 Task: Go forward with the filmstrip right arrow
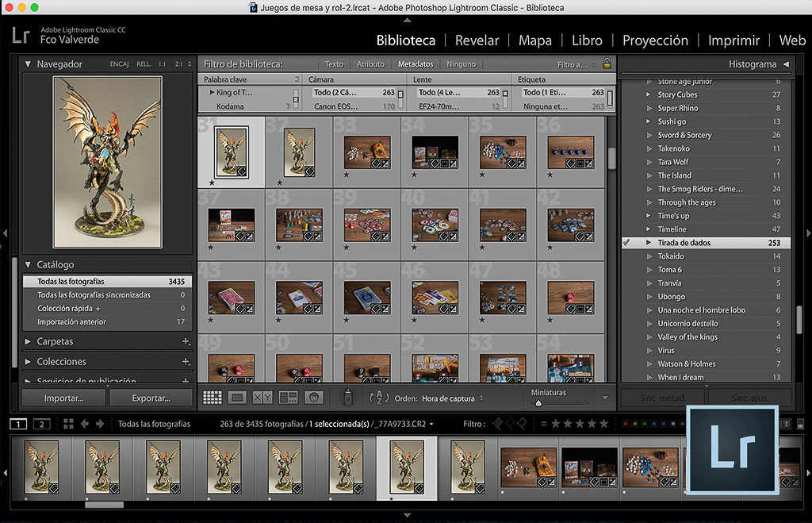tap(100, 424)
